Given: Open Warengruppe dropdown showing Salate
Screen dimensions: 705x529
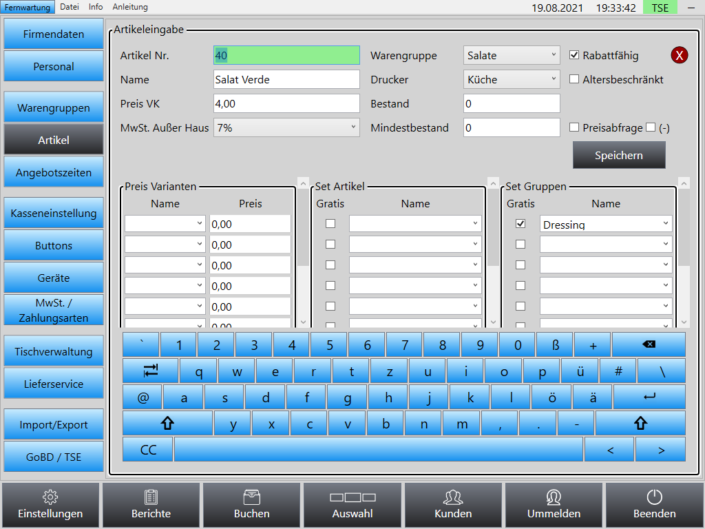Looking at the screenshot, I should [512, 55].
